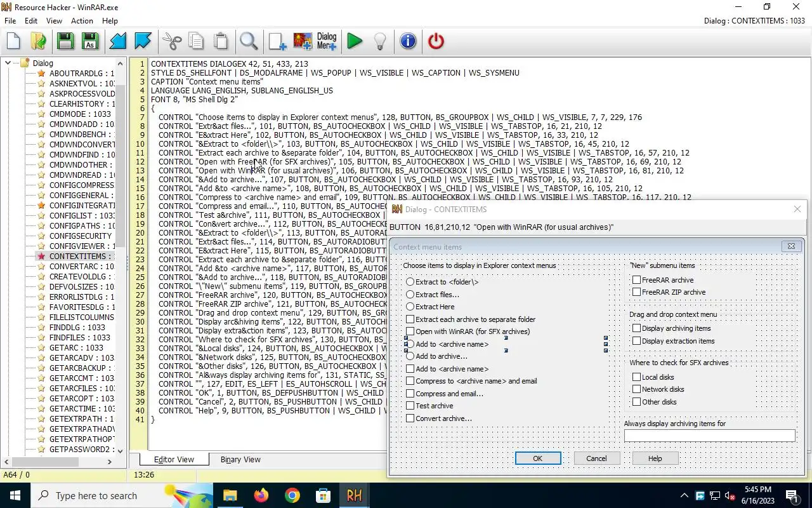This screenshot has width=812, height=508.
Task: Click the cut scissors icon
Action: click(171, 41)
